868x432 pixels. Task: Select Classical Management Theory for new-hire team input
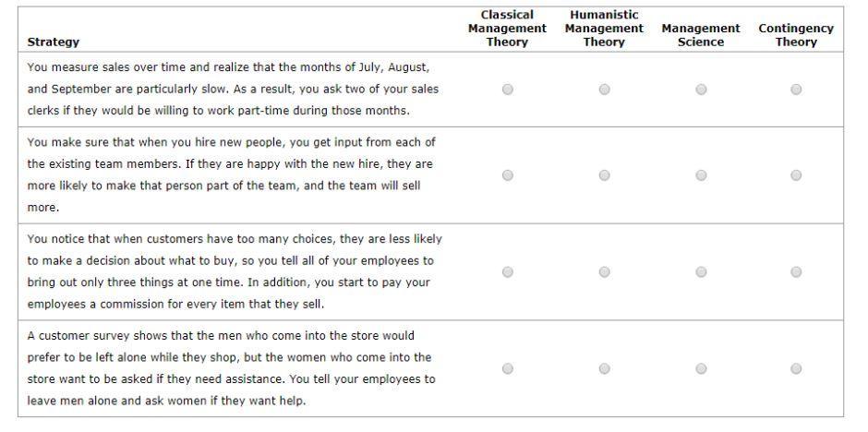tap(508, 175)
